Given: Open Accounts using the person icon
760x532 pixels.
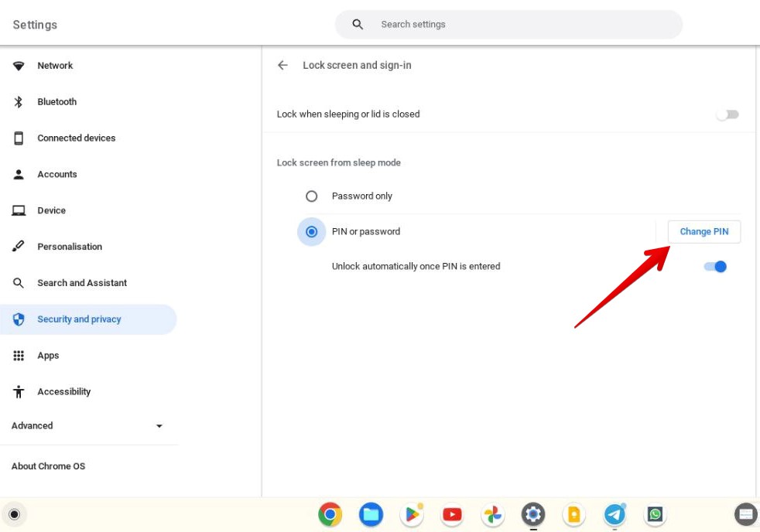Looking at the screenshot, I should (19, 174).
